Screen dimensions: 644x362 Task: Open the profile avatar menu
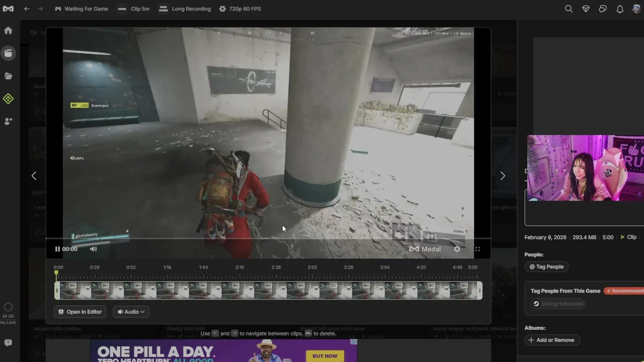click(636, 9)
